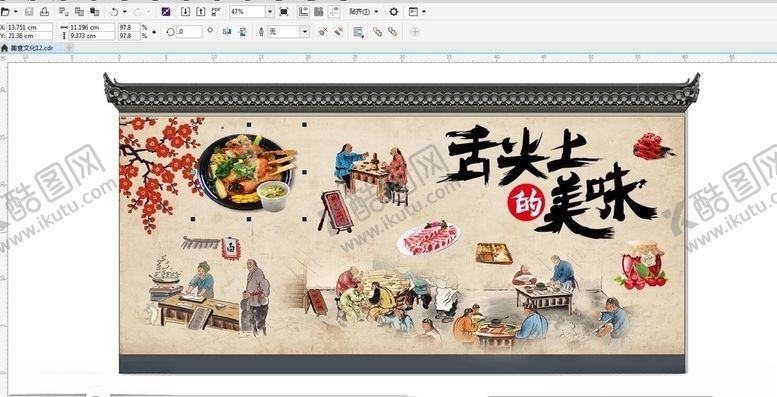Image resolution: width=777 pixels, height=397 pixels.
Task: Click the Y position field 21.36 cm
Action: click(x=29, y=36)
